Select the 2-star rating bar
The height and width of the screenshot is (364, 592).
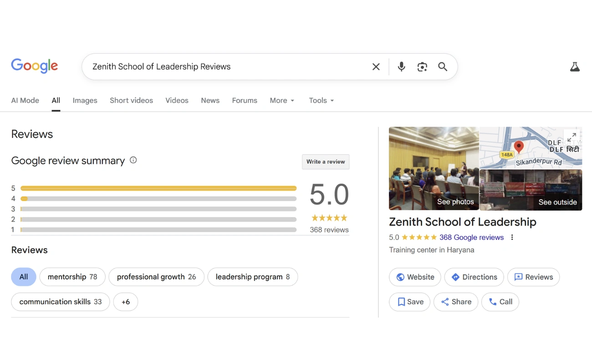(158, 219)
